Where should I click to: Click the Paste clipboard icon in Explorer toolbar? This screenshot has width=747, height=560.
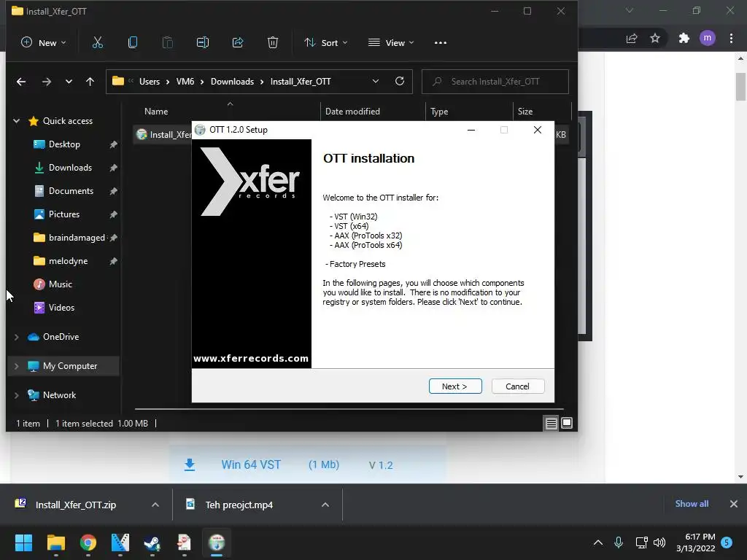tap(167, 43)
